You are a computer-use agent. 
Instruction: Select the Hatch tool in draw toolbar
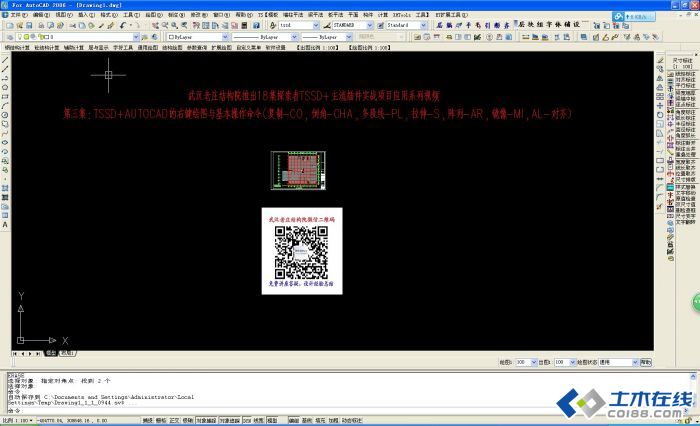pos(5,188)
